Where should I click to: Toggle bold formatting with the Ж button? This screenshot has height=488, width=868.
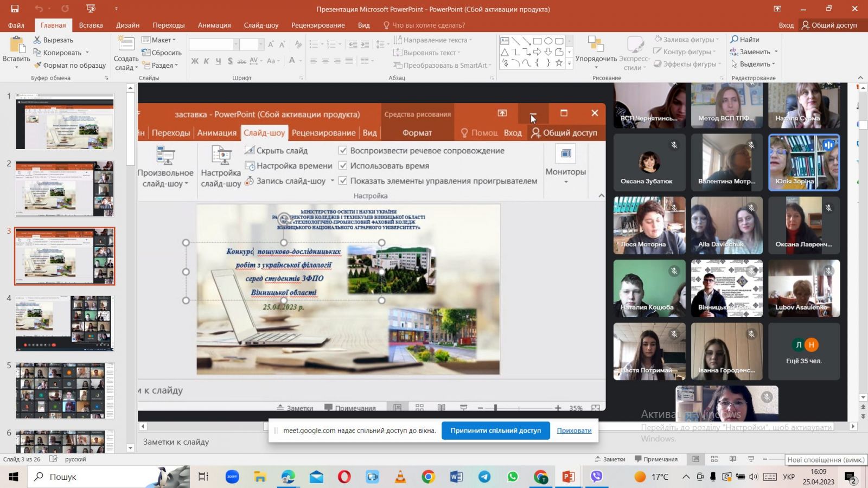coord(195,61)
